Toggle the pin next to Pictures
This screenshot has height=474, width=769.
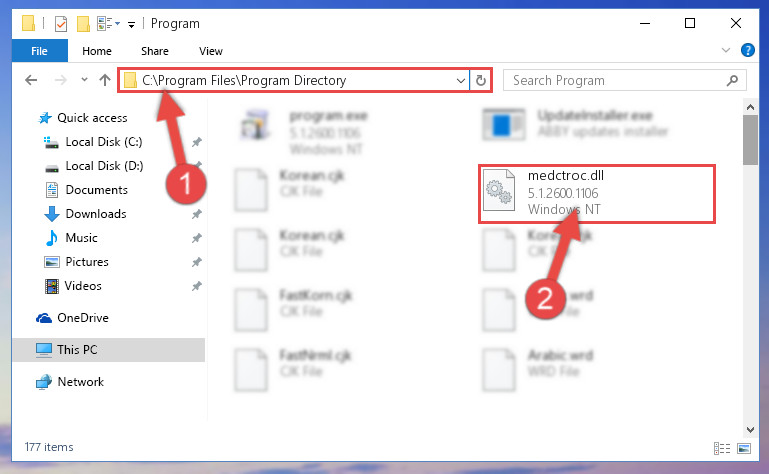point(197,262)
